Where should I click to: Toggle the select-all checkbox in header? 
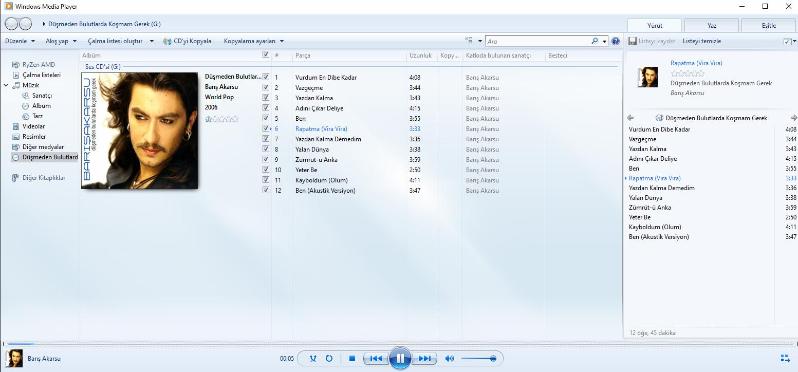[x=265, y=54]
